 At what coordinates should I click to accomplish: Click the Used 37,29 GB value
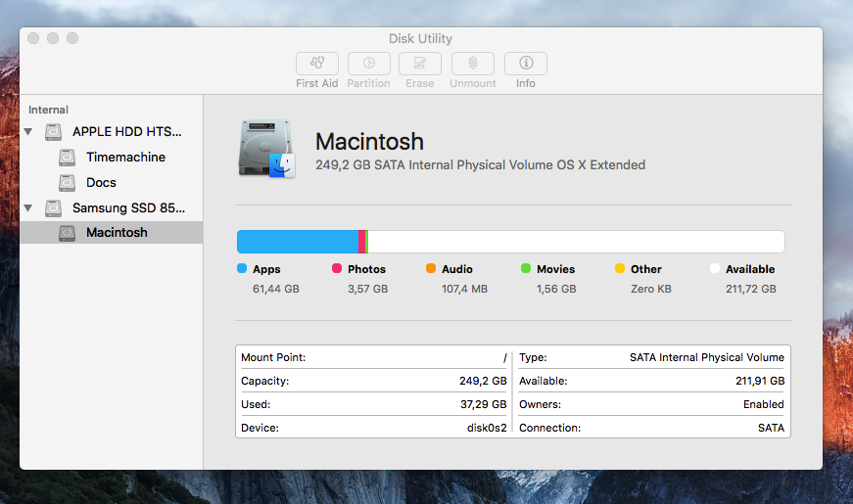(484, 404)
